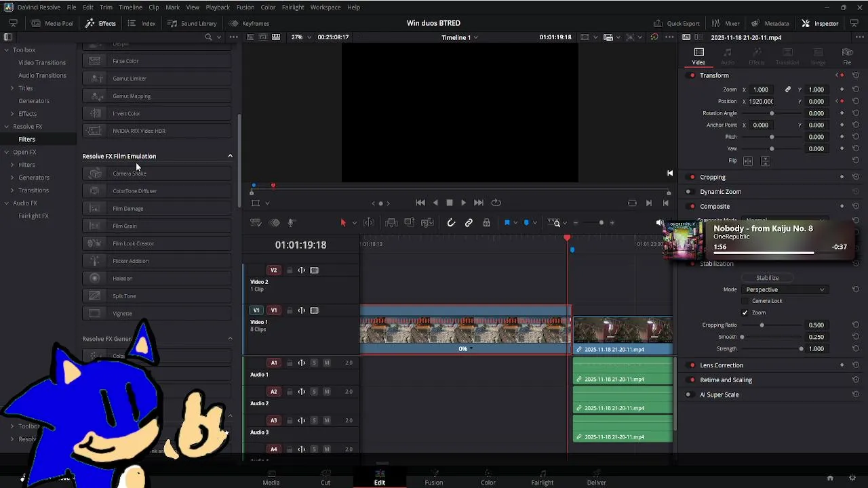Viewport: 868px width, 488px height.
Task: Uncheck the Zoom checkbox in Stabilization
Action: point(745,312)
